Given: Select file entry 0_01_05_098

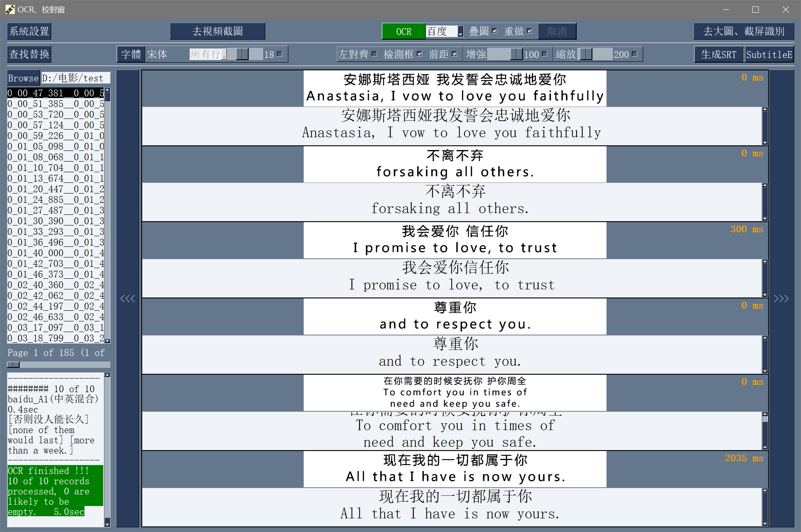Looking at the screenshot, I should [x=56, y=146].
